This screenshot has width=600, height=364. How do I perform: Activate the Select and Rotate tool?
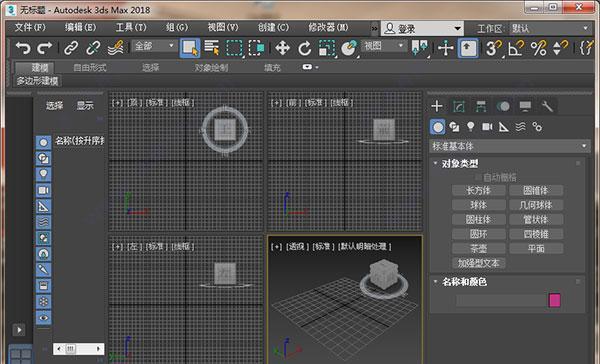tap(305, 48)
